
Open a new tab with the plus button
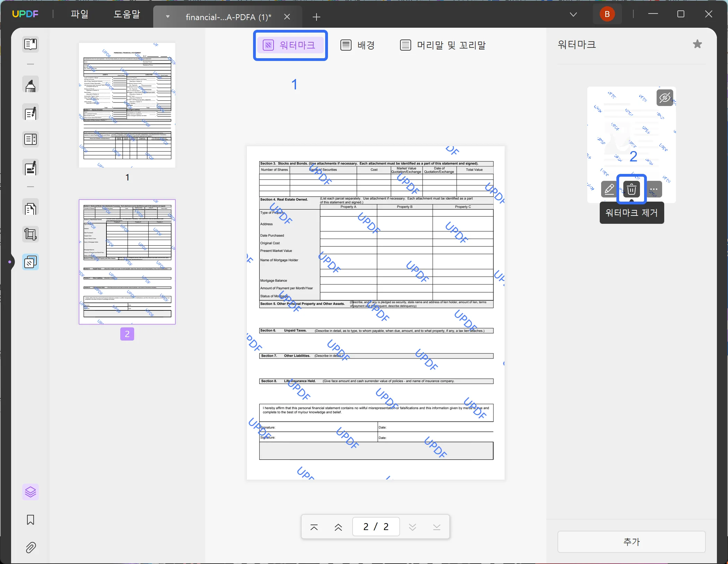coord(317,17)
